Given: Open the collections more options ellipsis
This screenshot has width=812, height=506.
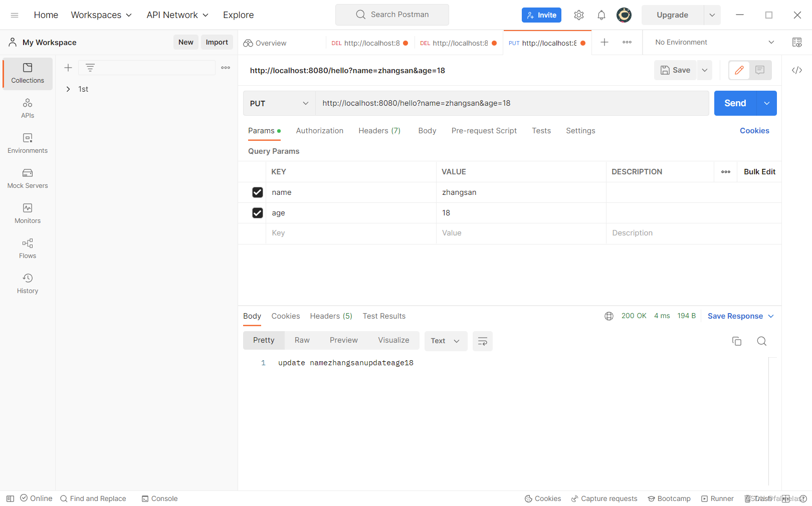Looking at the screenshot, I should click(x=226, y=68).
